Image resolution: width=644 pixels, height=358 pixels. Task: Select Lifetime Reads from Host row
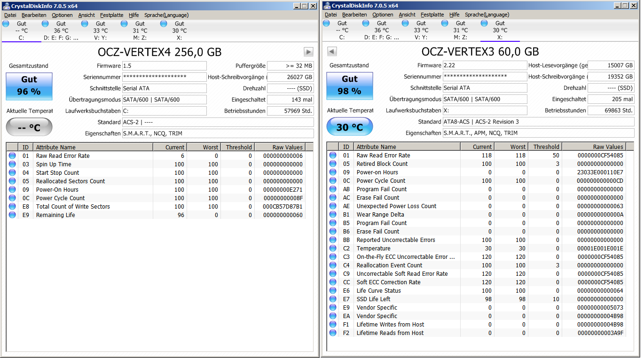click(477, 333)
